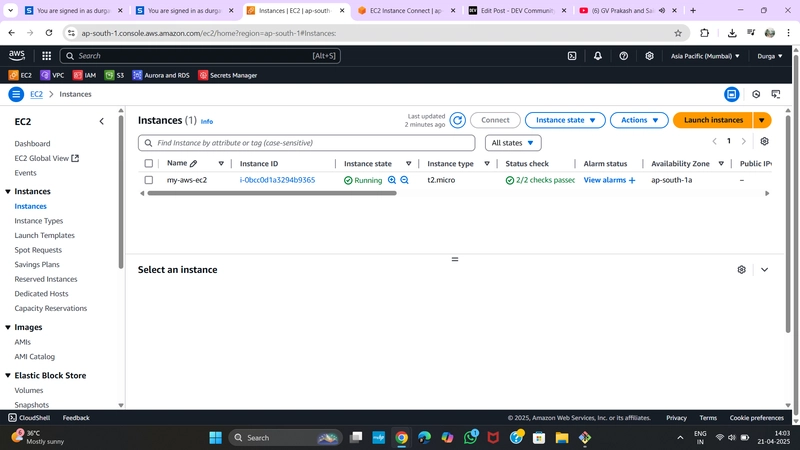The height and width of the screenshot is (450, 800).
Task: Open Launch Templates in sidebar
Action: click(44, 235)
